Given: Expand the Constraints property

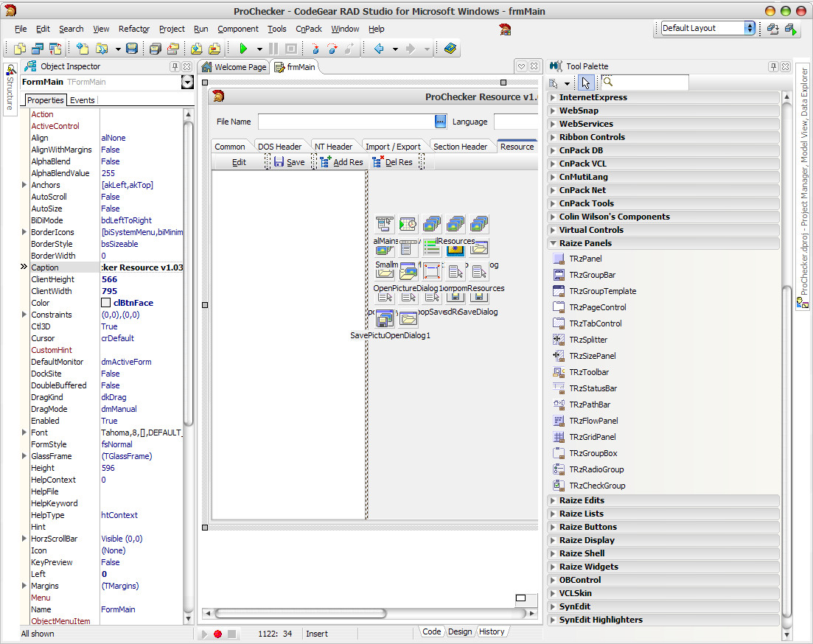Looking at the screenshot, I should click(x=24, y=314).
